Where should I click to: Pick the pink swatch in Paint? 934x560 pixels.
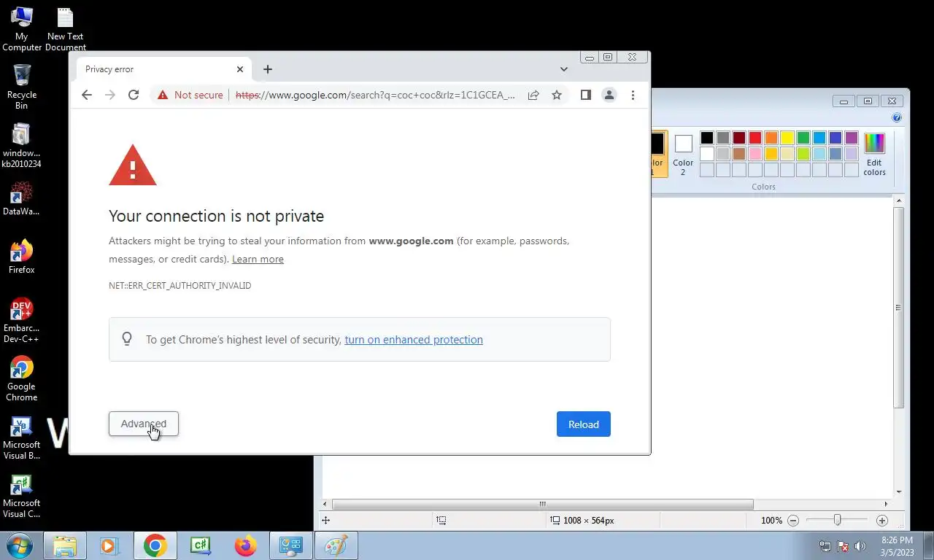pos(755,154)
